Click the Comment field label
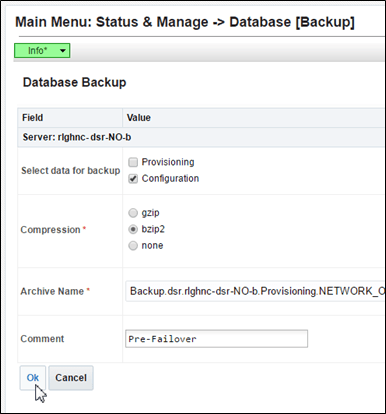This screenshot has width=386, height=414. click(42, 339)
